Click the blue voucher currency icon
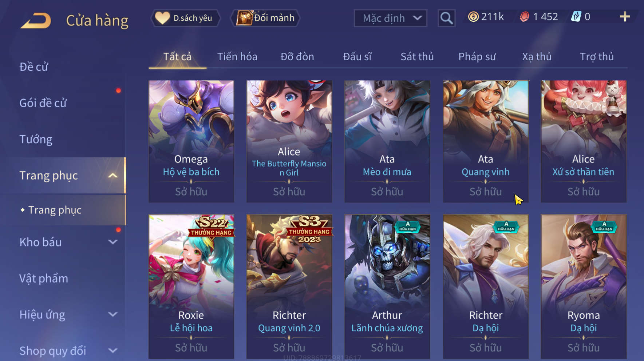The height and width of the screenshot is (361, 644). coord(576,17)
